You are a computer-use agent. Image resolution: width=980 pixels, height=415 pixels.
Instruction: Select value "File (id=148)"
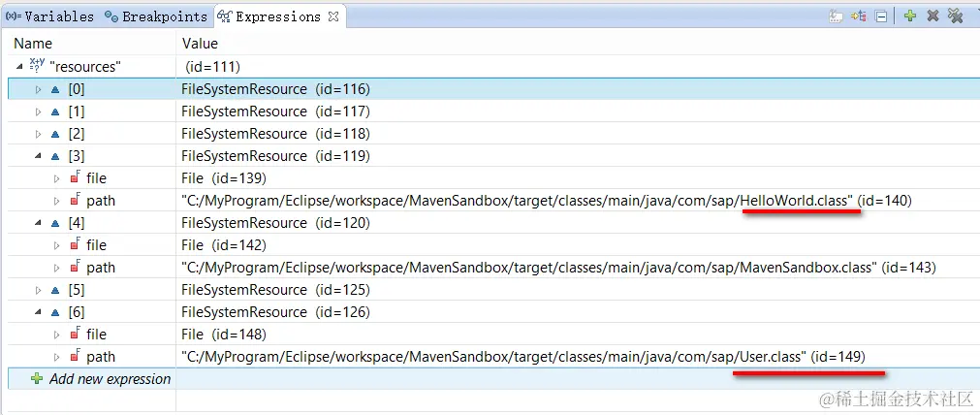click(224, 335)
